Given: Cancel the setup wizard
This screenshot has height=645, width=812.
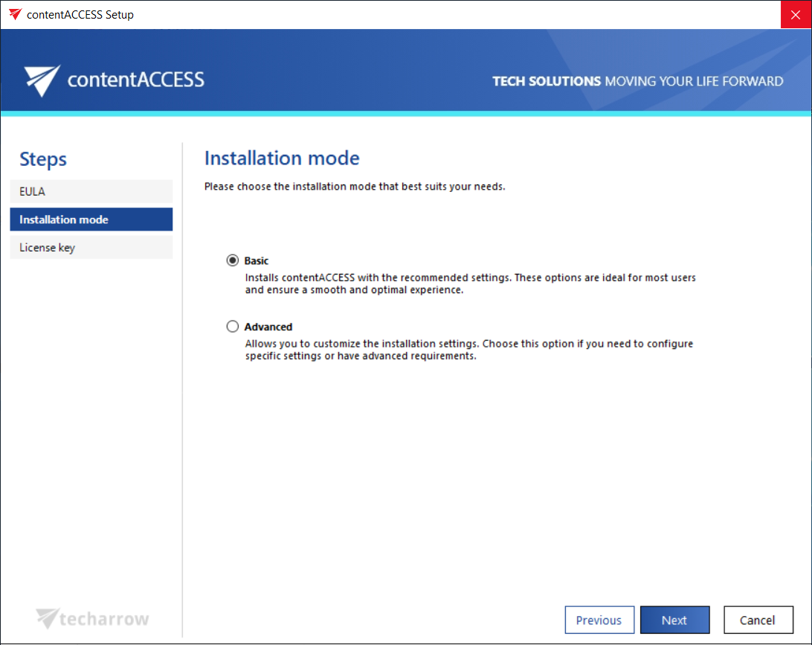Looking at the screenshot, I should click(757, 620).
